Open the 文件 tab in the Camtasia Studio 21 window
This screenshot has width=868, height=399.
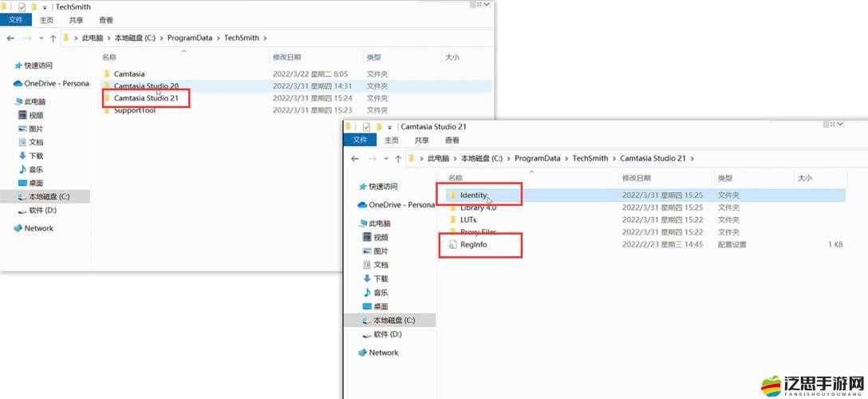click(x=361, y=140)
